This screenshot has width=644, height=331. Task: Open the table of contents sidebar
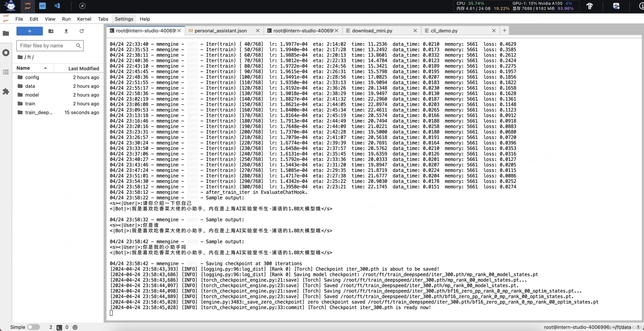tap(6, 72)
